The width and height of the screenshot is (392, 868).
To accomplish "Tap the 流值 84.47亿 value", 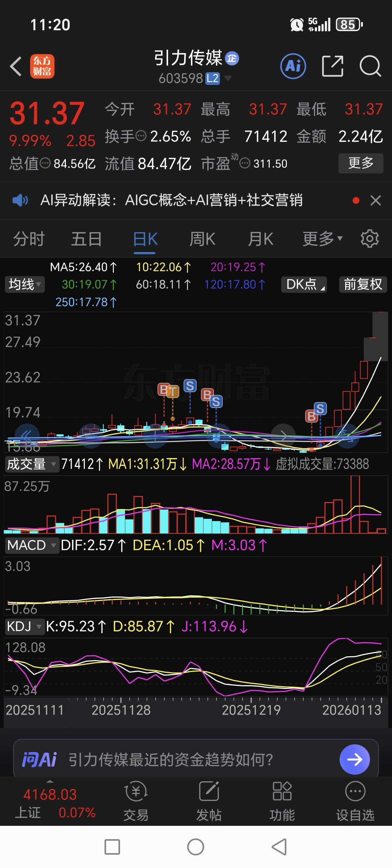I will [x=148, y=164].
